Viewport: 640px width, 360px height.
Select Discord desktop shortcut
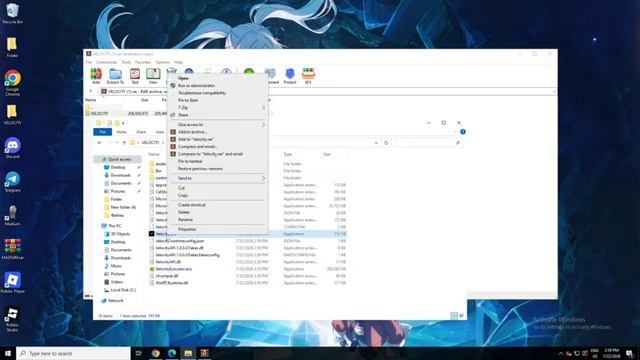pos(12,148)
